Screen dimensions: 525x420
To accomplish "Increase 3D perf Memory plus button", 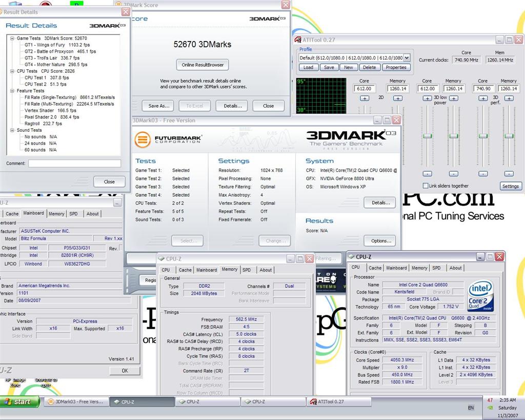I will click(x=509, y=98).
